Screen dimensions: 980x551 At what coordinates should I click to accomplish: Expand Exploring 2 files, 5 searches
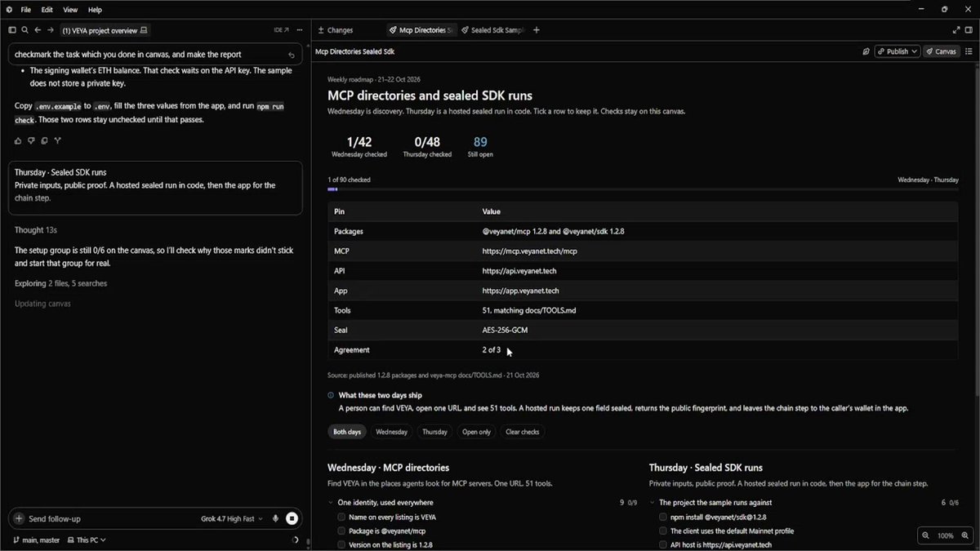[60, 283]
